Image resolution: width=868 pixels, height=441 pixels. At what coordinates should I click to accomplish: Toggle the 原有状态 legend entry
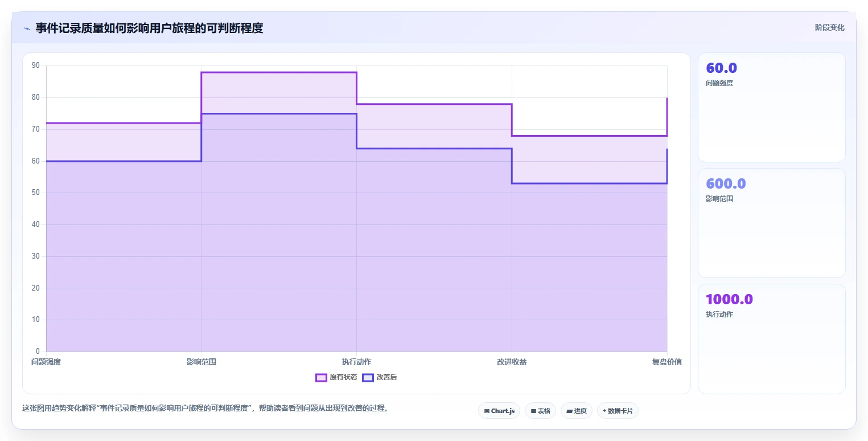tap(336, 377)
